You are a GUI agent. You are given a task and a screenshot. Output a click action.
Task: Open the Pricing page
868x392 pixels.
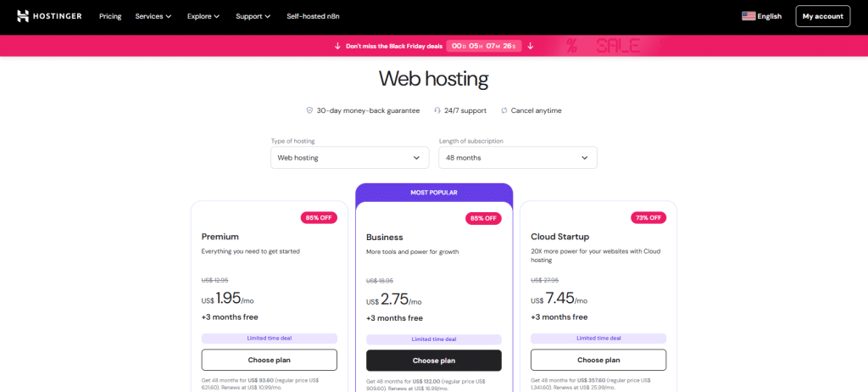tap(110, 16)
